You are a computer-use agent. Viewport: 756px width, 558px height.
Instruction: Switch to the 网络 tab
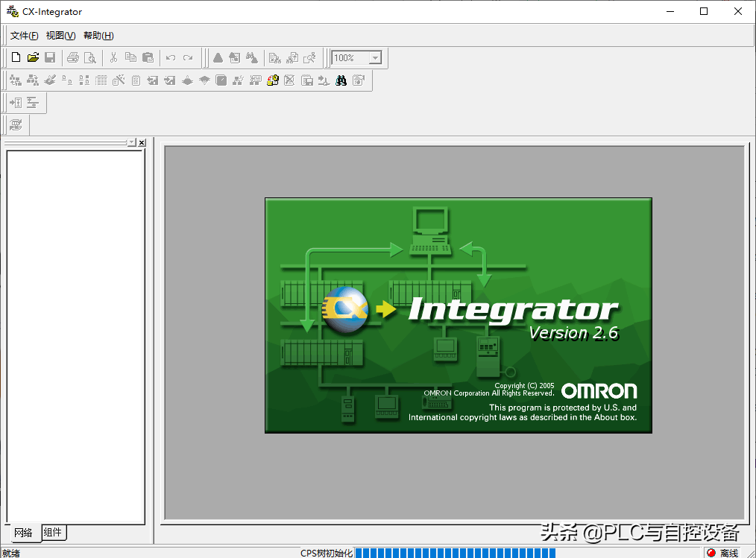23,533
